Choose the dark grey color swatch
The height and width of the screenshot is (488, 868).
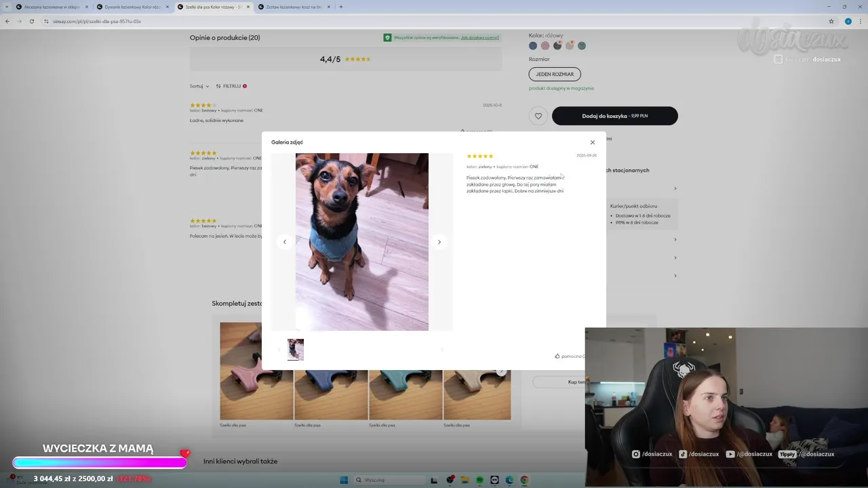[557, 46]
